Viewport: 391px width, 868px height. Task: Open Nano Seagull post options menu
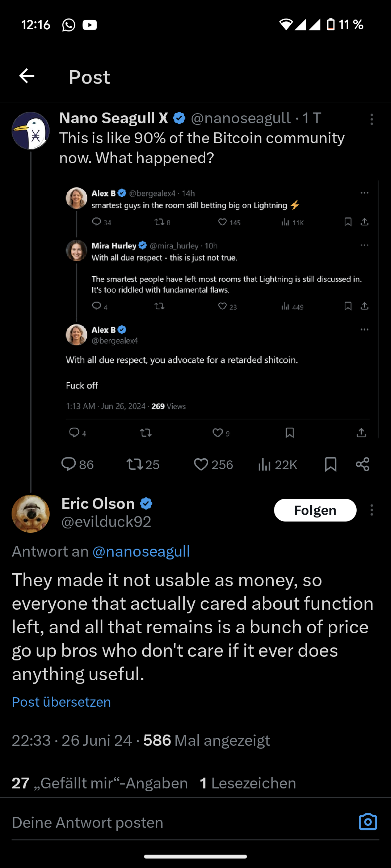(371, 119)
